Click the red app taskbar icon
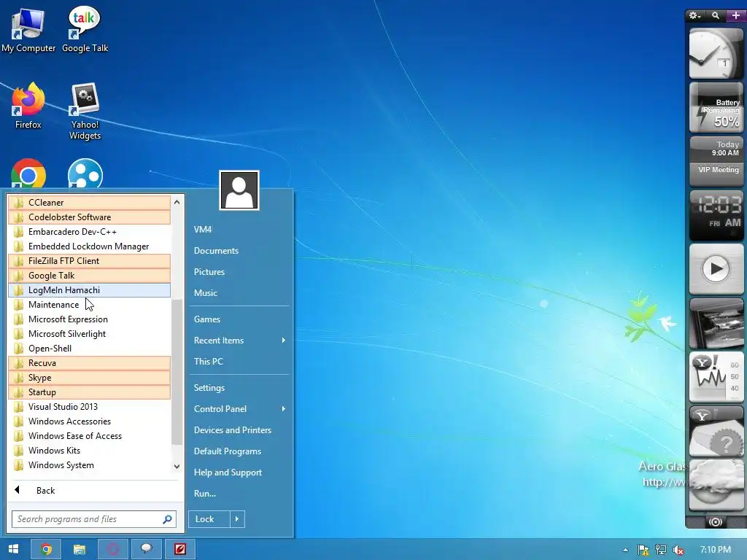The image size is (747, 560). pos(179,550)
